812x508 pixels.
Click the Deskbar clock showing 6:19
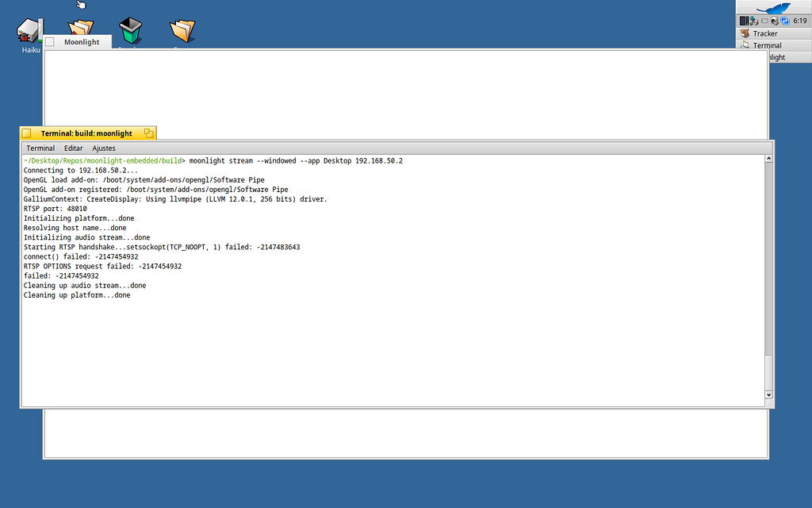click(799, 21)
